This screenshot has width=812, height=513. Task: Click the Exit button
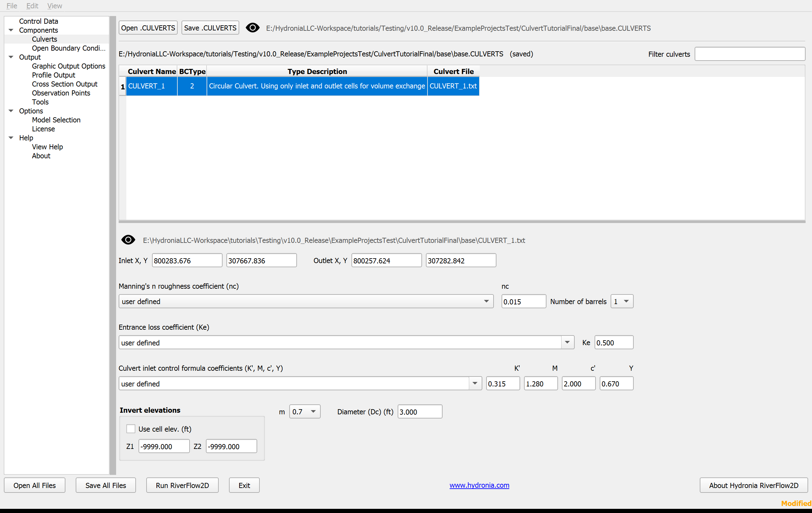[244, 485]
